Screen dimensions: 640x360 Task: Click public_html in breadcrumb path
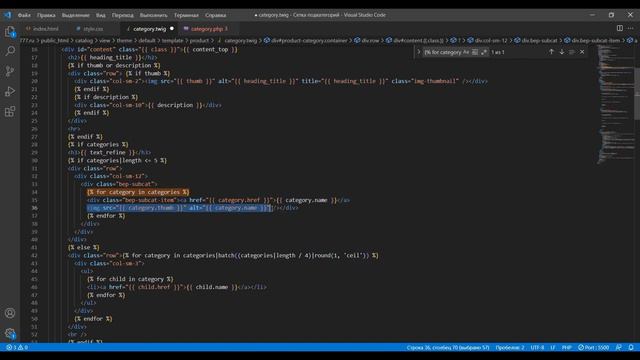tap(55, 40)
